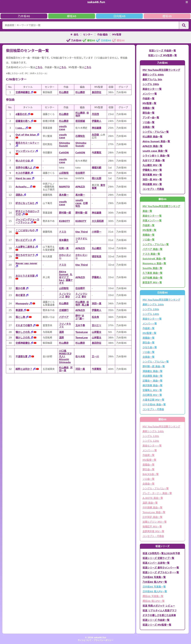Open the hamburger menu icon
Viewport: 191px width, 644px height.
(187, 2)
